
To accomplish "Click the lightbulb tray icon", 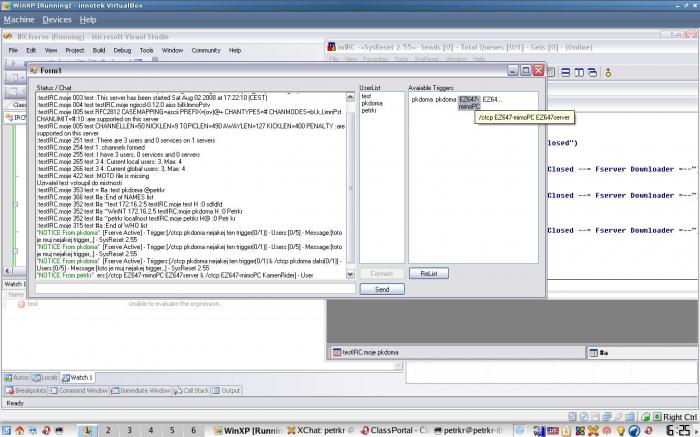I will tap(621, 431).
